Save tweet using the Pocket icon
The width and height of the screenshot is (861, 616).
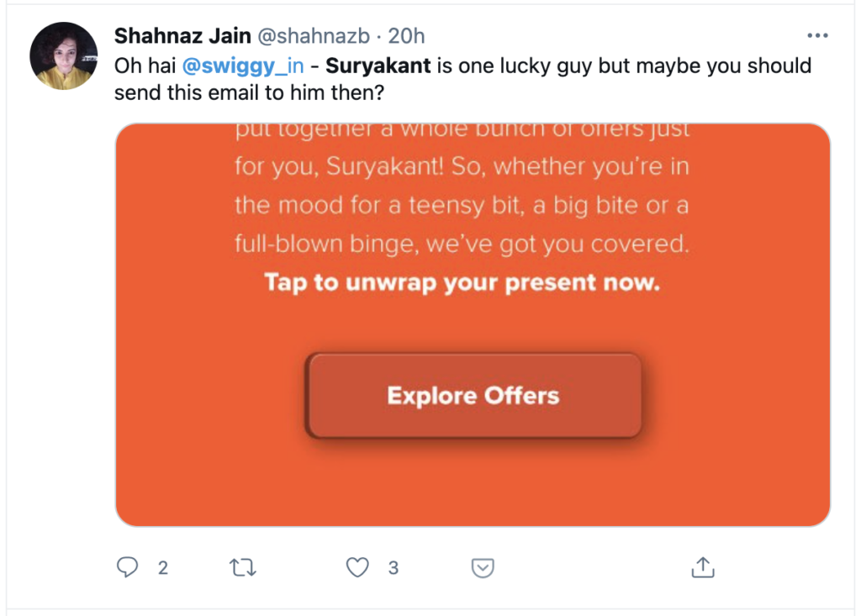(x=483, y=568)
